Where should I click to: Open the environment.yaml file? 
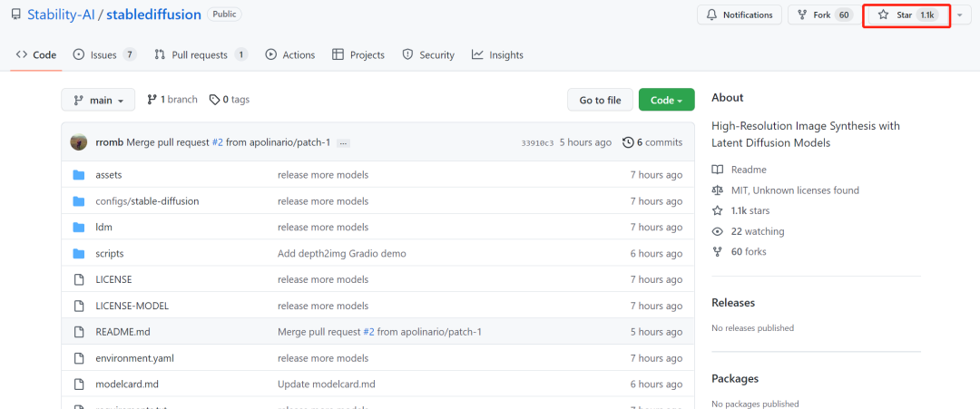(x=135, y=358)
